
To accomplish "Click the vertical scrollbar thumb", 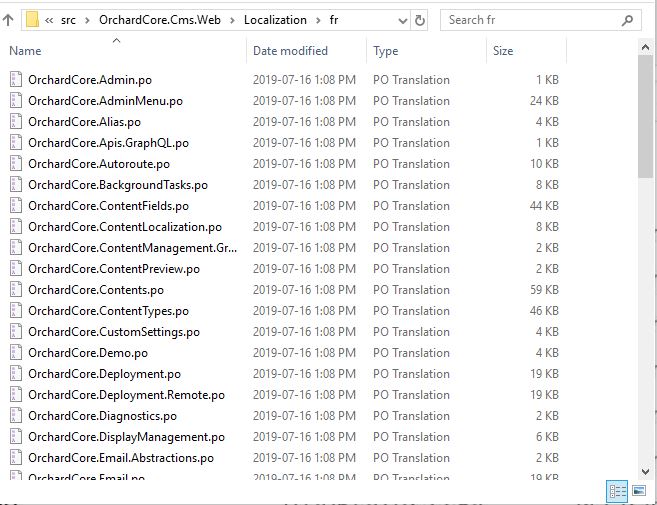I will point(645,117).
